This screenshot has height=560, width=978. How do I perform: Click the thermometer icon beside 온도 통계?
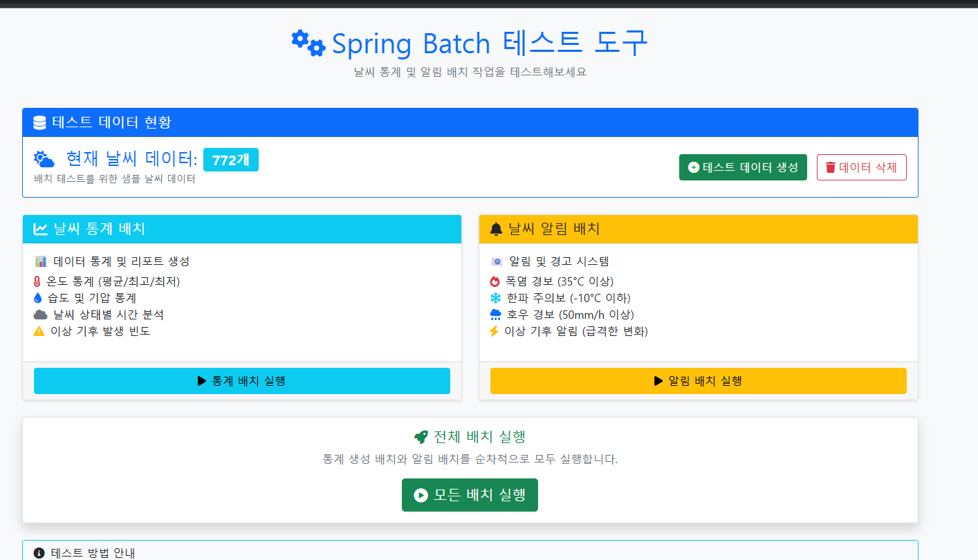point(37,281)
